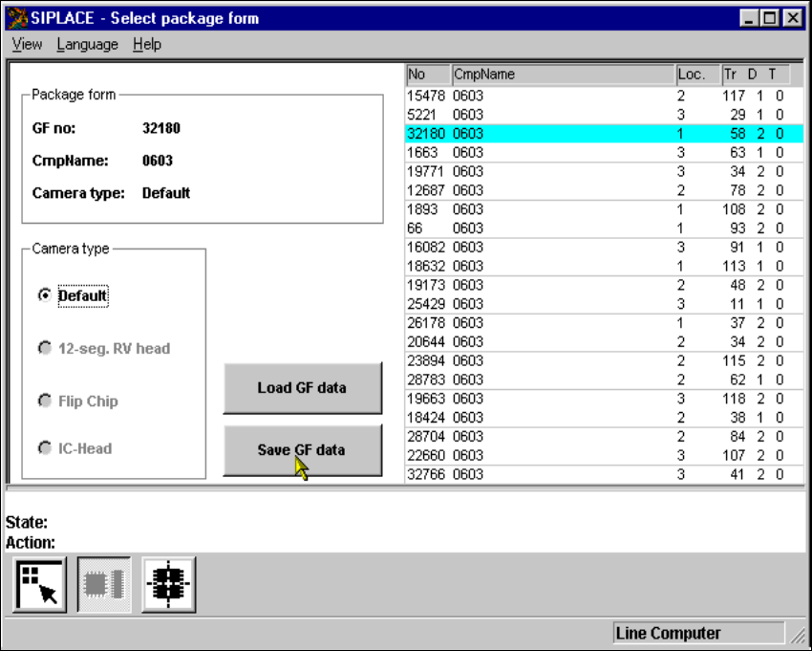The width and height of the screenshot is (812, 651).
Task: Click the Save GF data button
Action: 303,450
